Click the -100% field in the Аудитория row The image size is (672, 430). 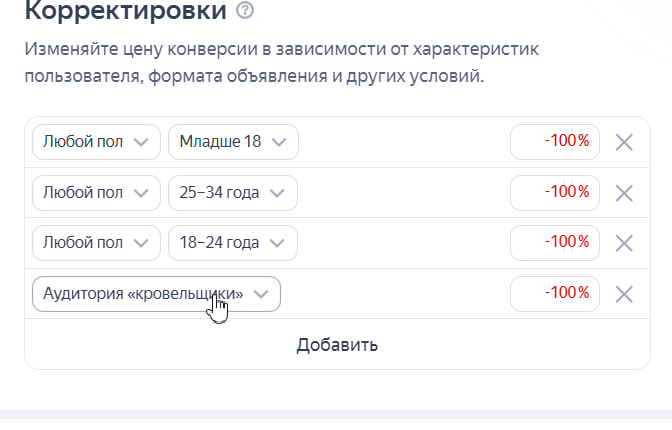tap(555, 294)
